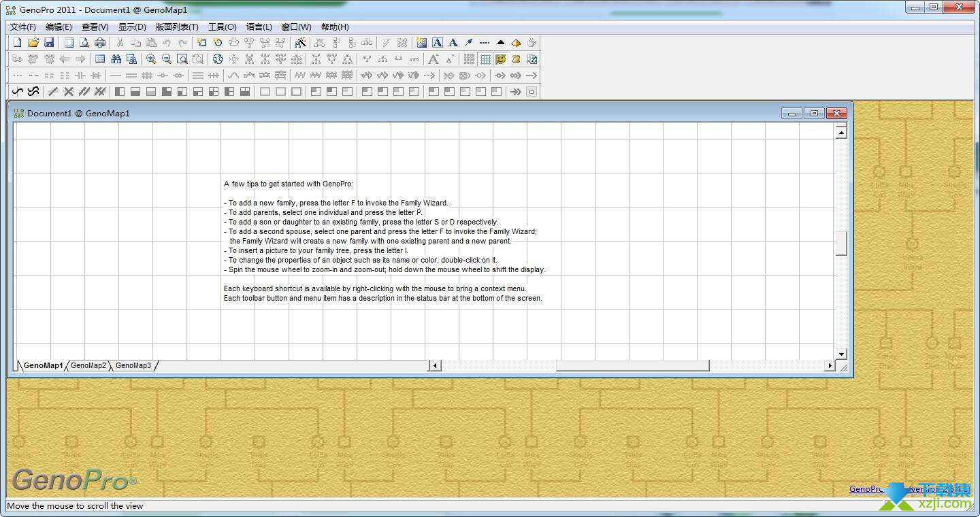Click the 'Spin the mouse wheel' tip line
The width and height of the screenshot is (980, 517).
click(385, 269)
